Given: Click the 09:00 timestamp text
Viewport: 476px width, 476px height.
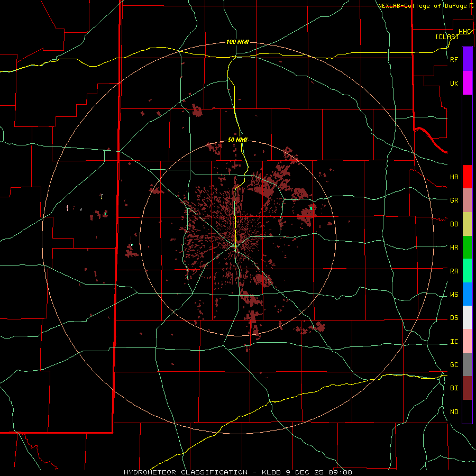Looking at the screenshot, I should point(340,472).
